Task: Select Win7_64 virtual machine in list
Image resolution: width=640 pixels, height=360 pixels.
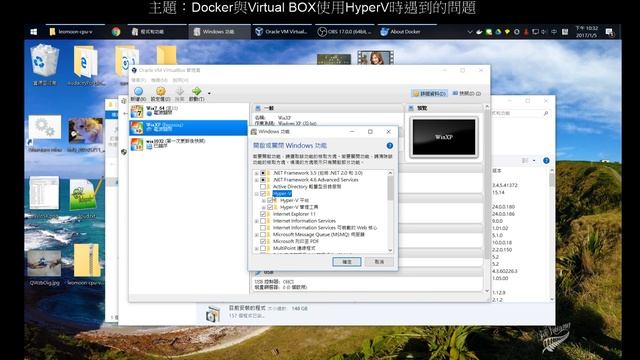Action: coord(189,111)
